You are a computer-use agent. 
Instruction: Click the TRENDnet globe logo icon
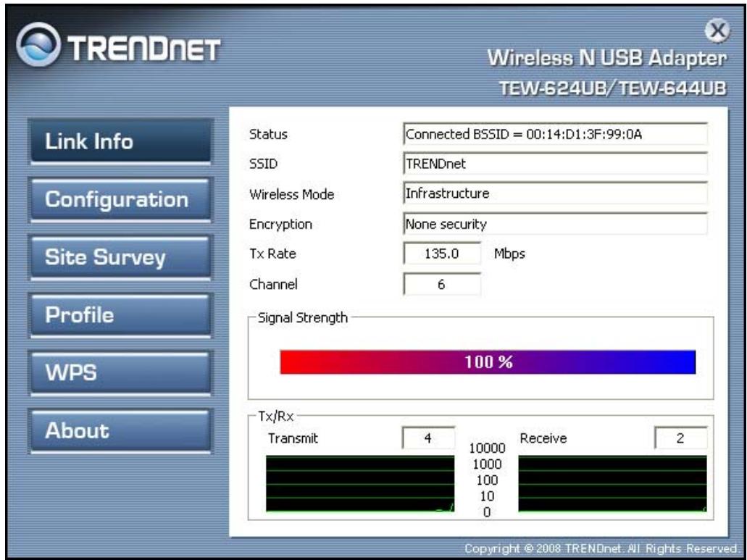(38, 44)
